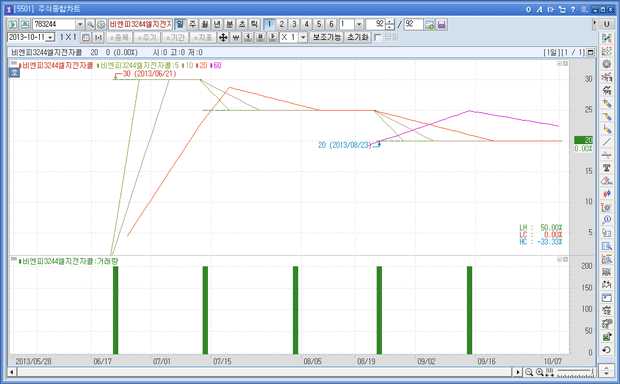
Task: Toggle the 당일 checkbox
Action: pyautogui.click(x=378, y=38)
